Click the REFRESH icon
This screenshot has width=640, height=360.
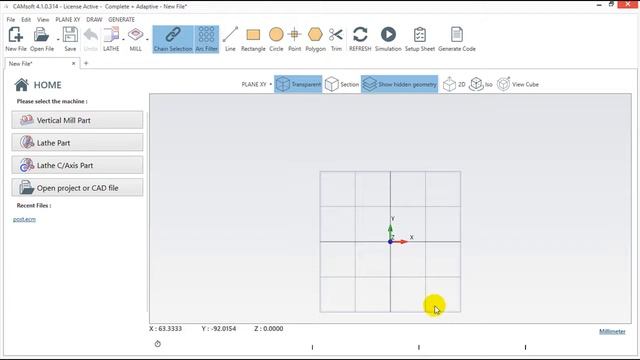(360, 39)
